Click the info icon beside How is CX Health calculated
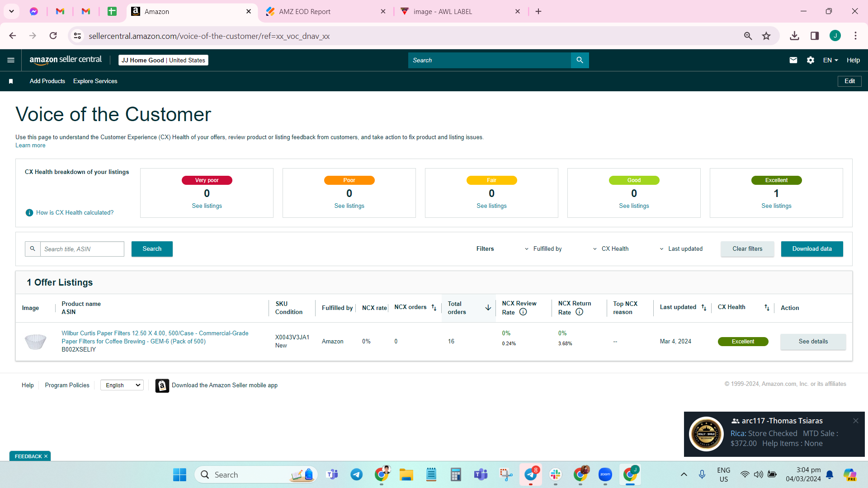 coord(29,213)
